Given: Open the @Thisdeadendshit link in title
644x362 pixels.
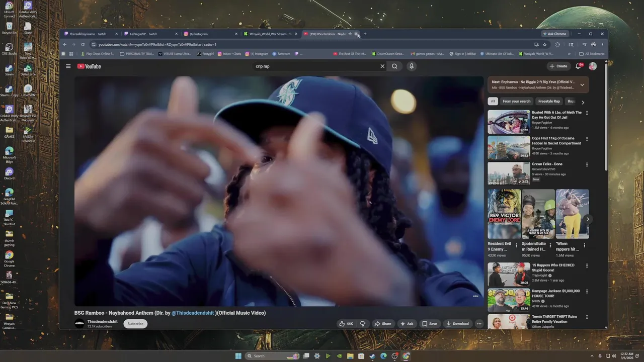Looking at the screenshot, I should [193, 313].
